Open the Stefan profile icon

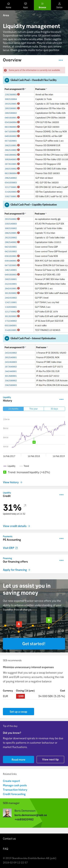(59, 3)
